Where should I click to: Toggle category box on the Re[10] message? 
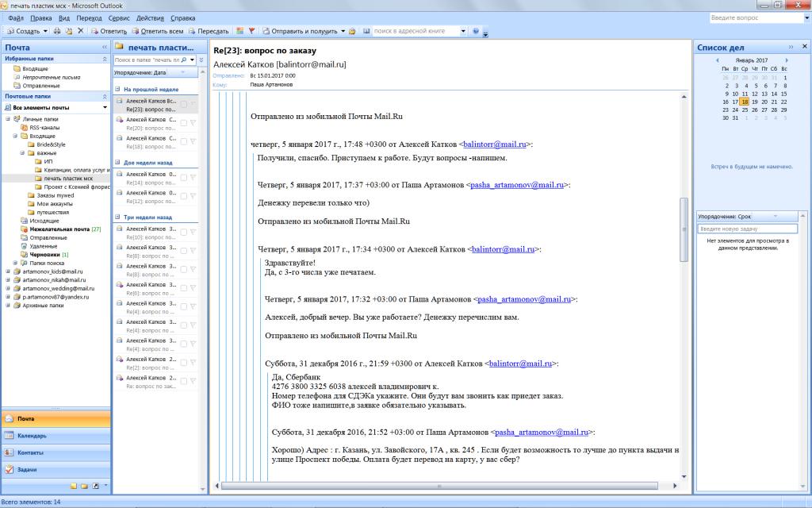pos(183,233)
